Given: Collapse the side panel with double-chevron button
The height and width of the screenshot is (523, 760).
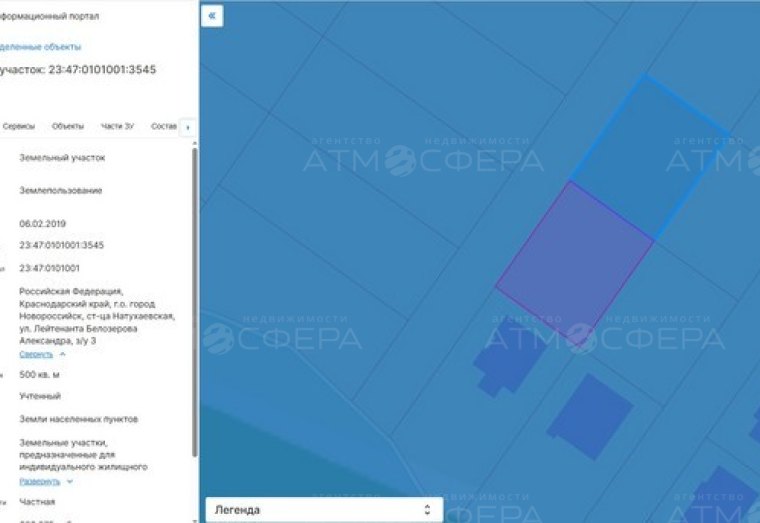Looking at the screenshot, I should (x=212, y=16).
